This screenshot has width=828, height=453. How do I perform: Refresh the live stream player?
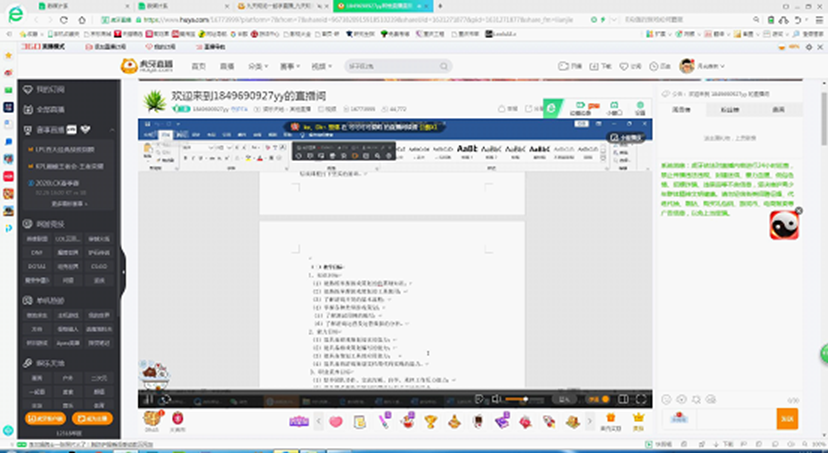point(165,399)
